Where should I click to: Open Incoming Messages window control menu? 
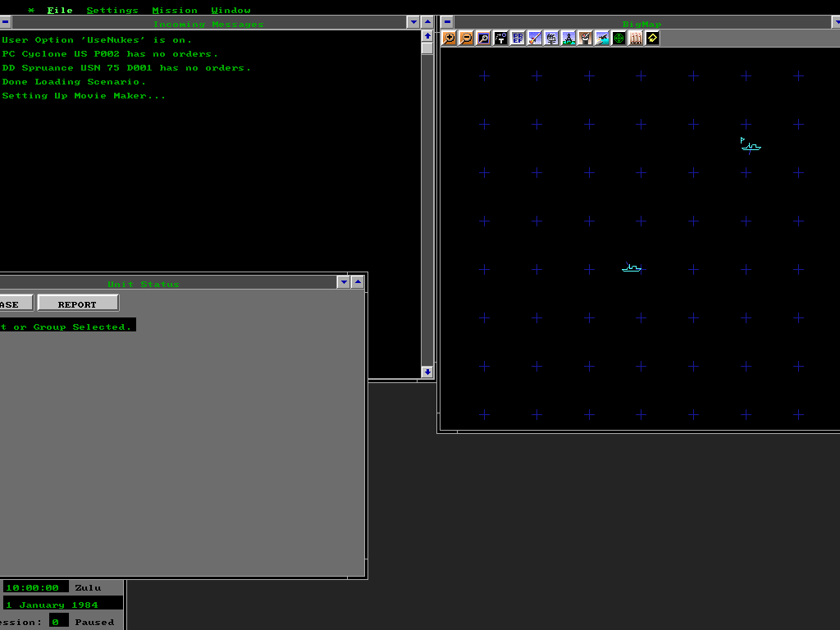pos(5,22)
